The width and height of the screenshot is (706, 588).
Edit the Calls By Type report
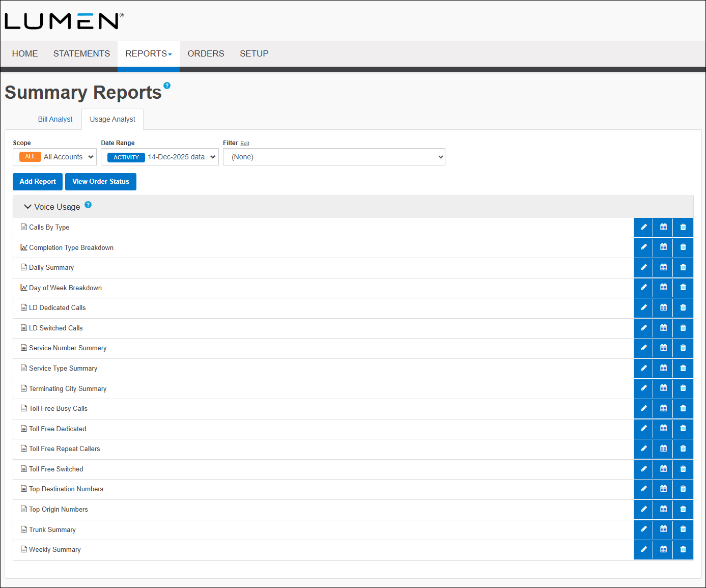click(x=643, y=227)
